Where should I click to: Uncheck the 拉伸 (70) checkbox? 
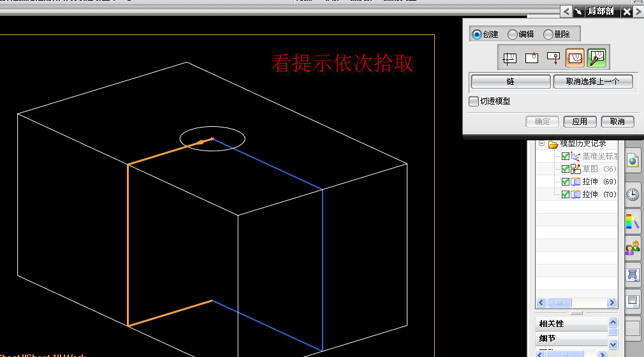(565, 194)
